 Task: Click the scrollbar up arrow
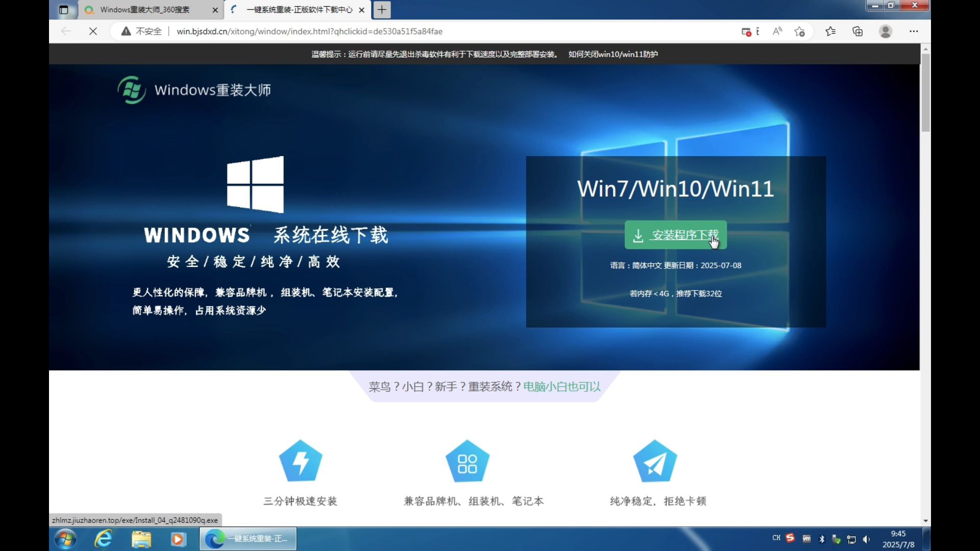925,48
